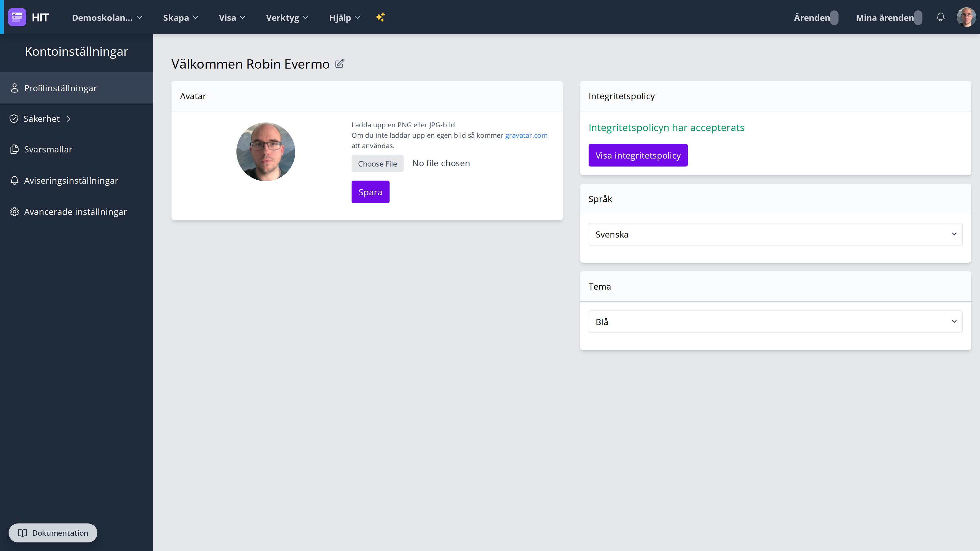Open the gravatar.com link
Image resolution: width=980 pixels, height=551 pixels.
526,135
